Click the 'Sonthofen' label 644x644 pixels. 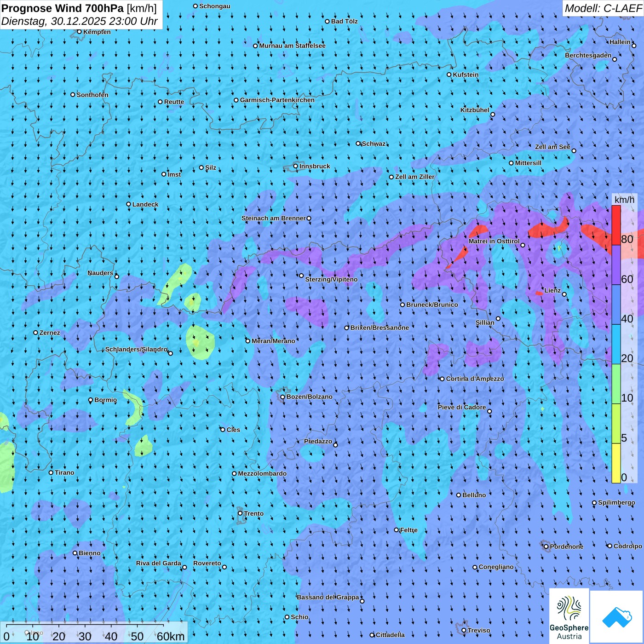point(92,95)
